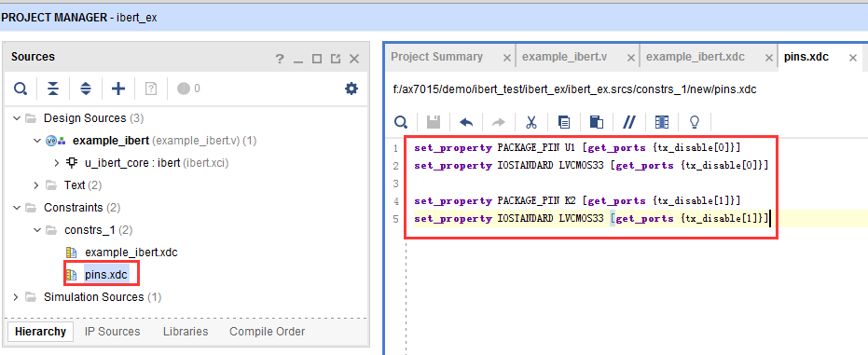Click the editor search magnifier icon
This screenshot has width=868, height=355.
[x=401, y=122]
